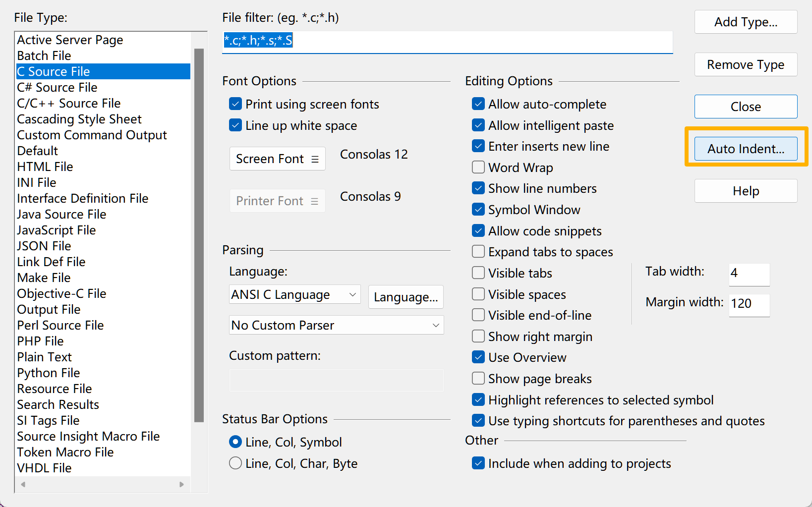Enable Show right margin checkbox
The height and width of the screenshot is (507, 812).
click(x=478, y=337)
